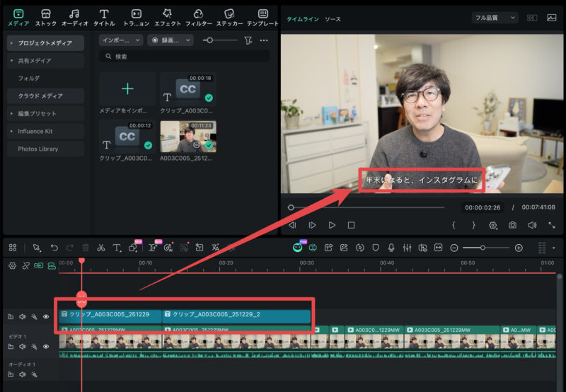Open the フル品質 quality dropdown
This screenshot has height=392, width=566.
[x=495, y=18]
